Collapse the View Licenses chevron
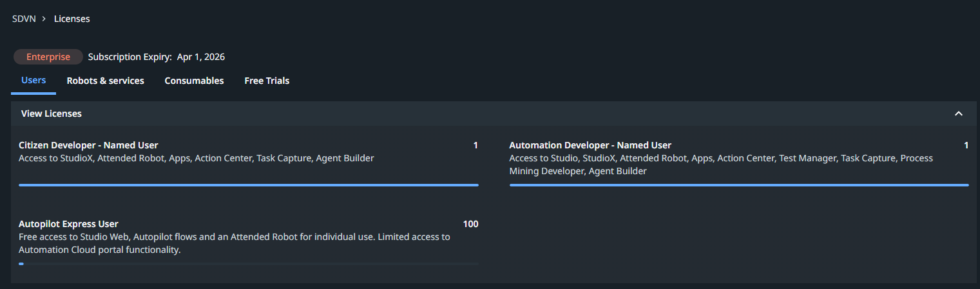 pyautogui.click(x=958, y=114)
